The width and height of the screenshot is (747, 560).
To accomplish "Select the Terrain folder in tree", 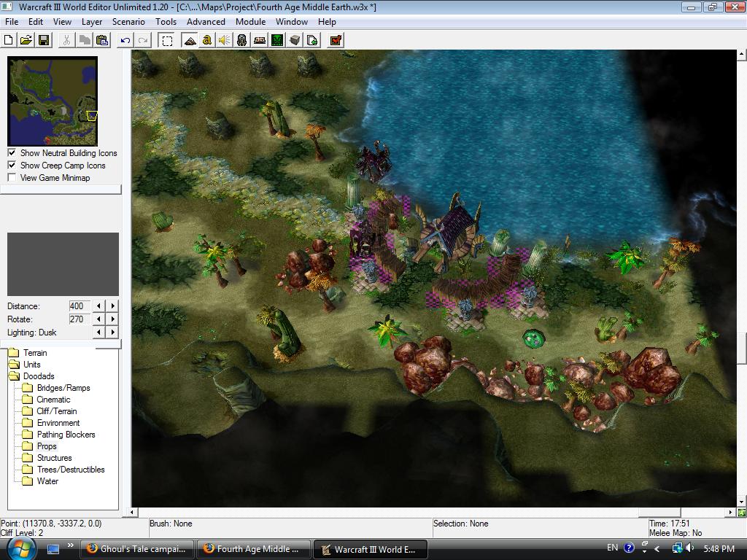I will tap(35, 353).
